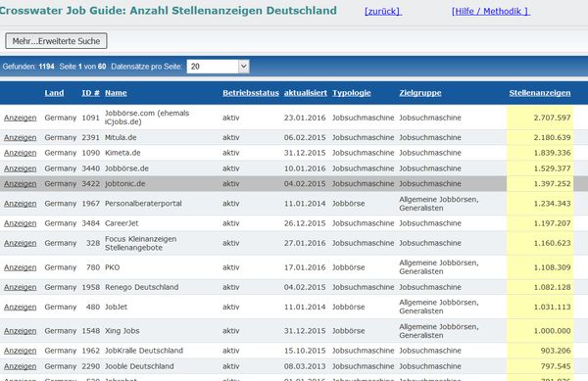Click the [zurück] link
This screenshot has width=588, height=381.
(383, 12)
